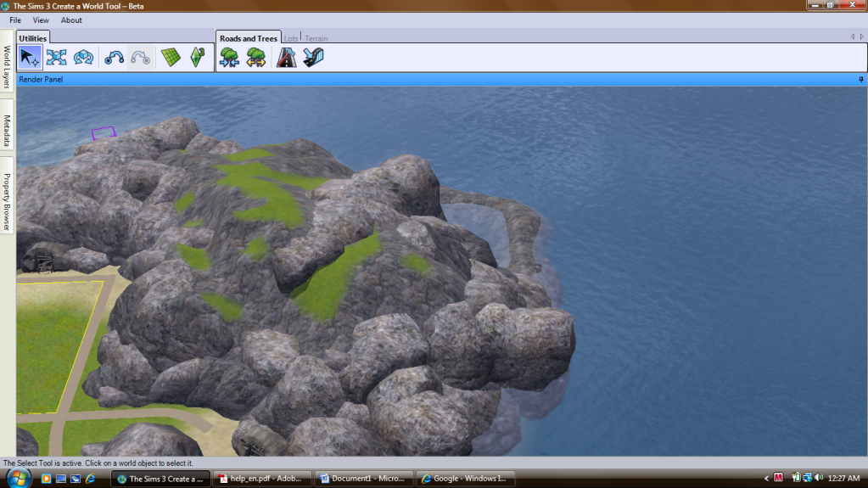This screenshot has width=868, height=488.
Task: Click Show Desktop quick launch icon
Action: (x=61, y=479)
